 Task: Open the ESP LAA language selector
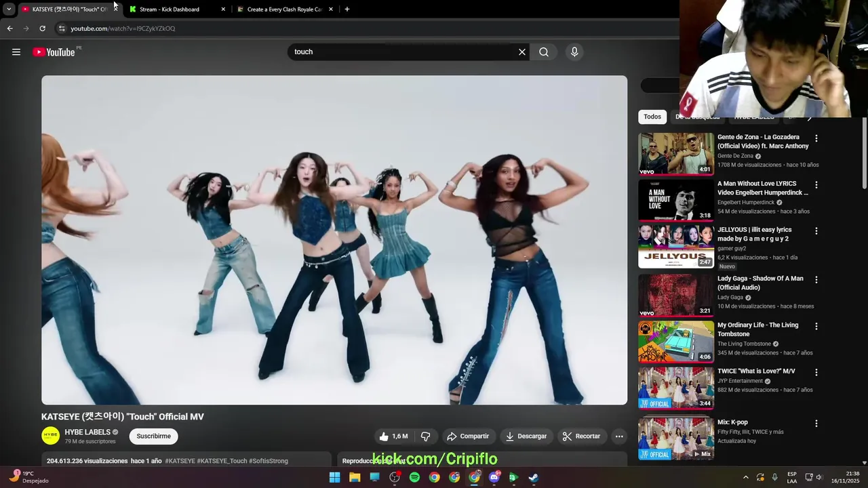tap(792, 477)
